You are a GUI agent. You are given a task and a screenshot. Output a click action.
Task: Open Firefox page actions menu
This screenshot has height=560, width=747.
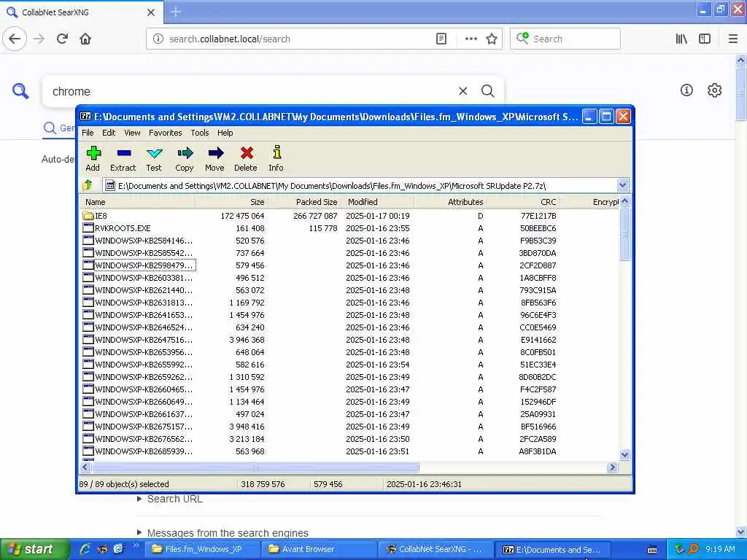(471, 39)
